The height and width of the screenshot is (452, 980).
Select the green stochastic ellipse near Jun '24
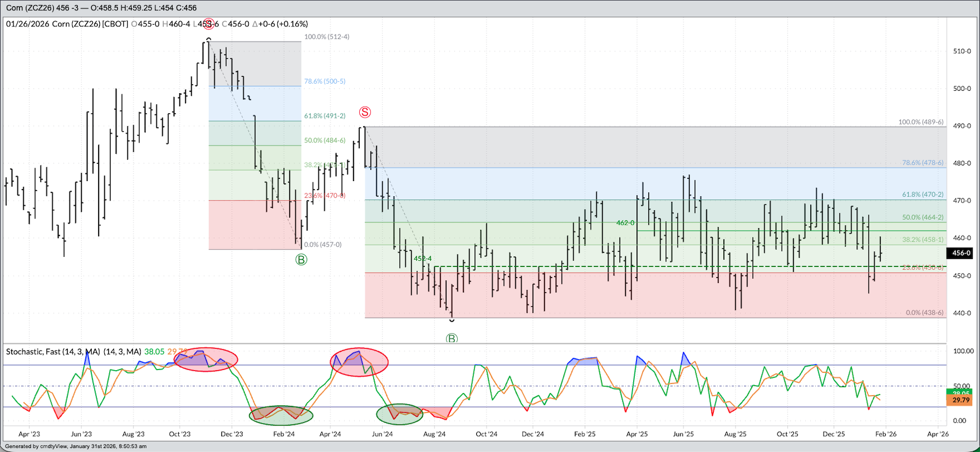(399, 414)
